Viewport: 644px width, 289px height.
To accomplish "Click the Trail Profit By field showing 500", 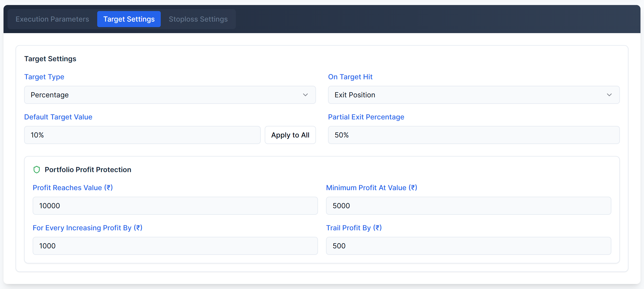I will pos(469,246).
